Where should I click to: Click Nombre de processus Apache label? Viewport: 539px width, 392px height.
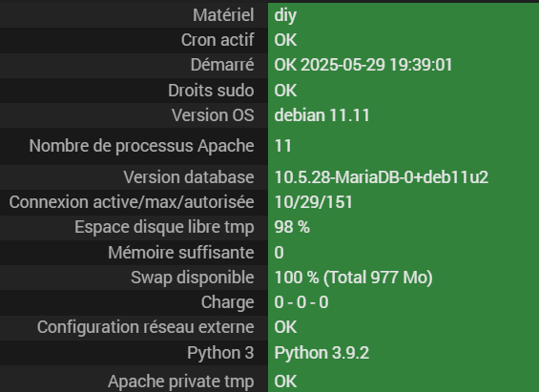141,146
